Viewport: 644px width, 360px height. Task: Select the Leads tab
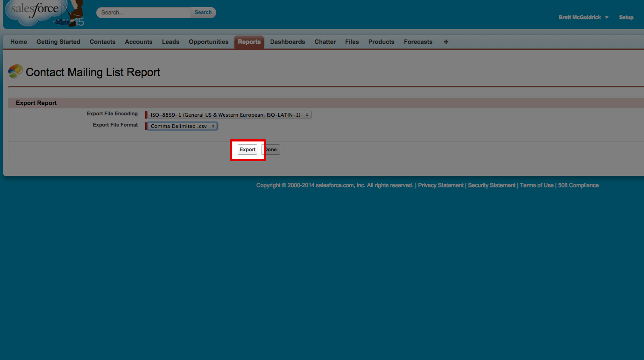(170, 42)
